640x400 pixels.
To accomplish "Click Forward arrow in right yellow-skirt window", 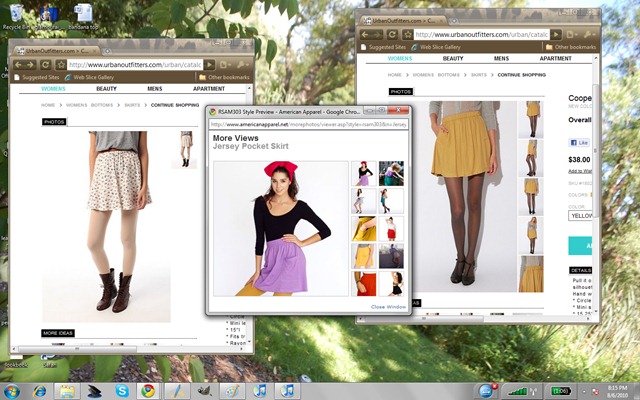I will tap(377, 35).
